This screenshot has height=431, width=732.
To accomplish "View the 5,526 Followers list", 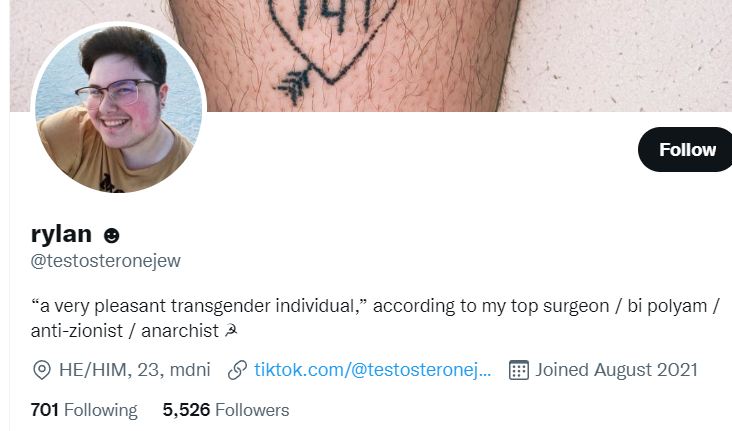I will [x=226, y=410].
